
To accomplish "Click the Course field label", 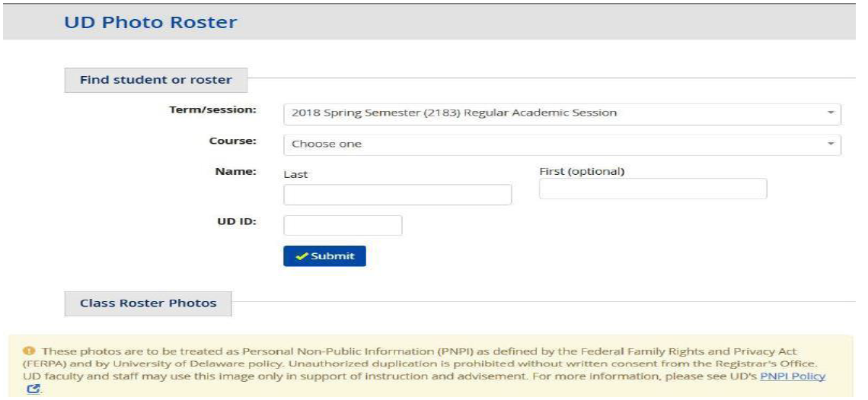I will point(233,141).
